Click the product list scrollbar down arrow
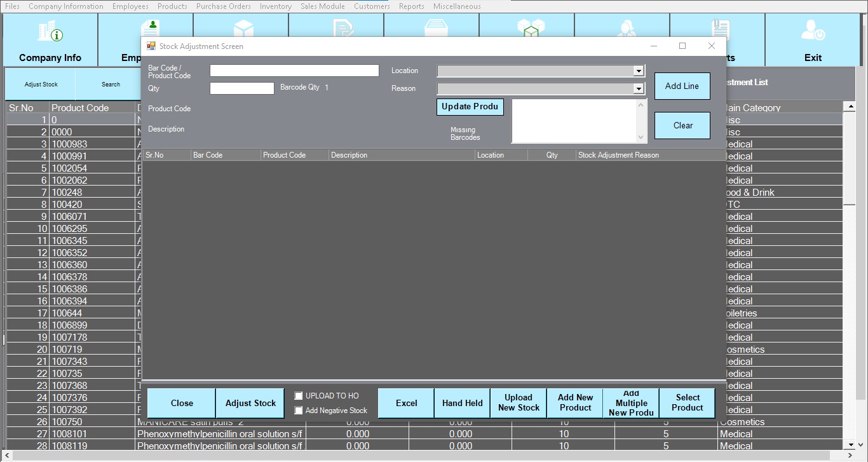Image resolution: width=868 pixels, height=462 pixels. 849,445
